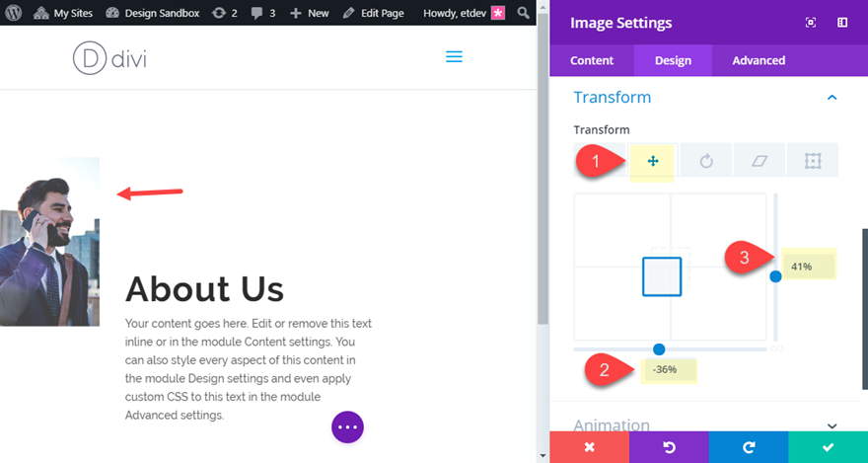Switch to the Content tab

pos(592,60)
